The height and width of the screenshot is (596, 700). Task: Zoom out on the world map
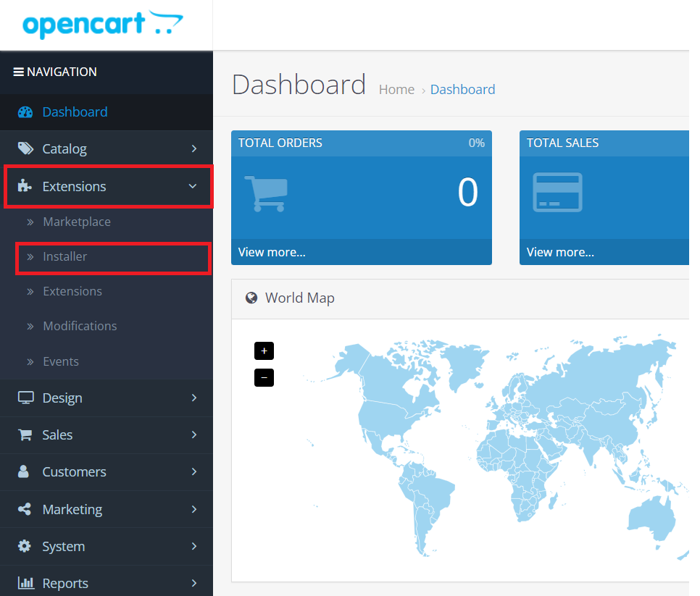tap(264, 377)
